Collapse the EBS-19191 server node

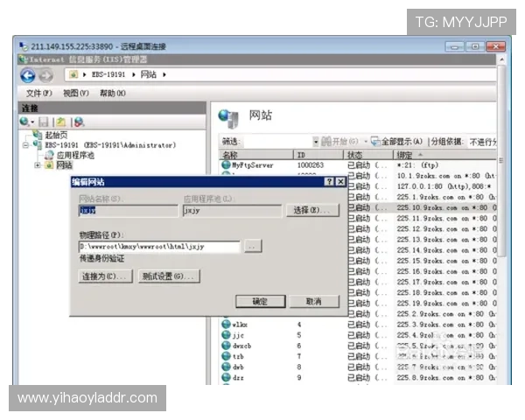pyautogui.click(x=25, y=144)
